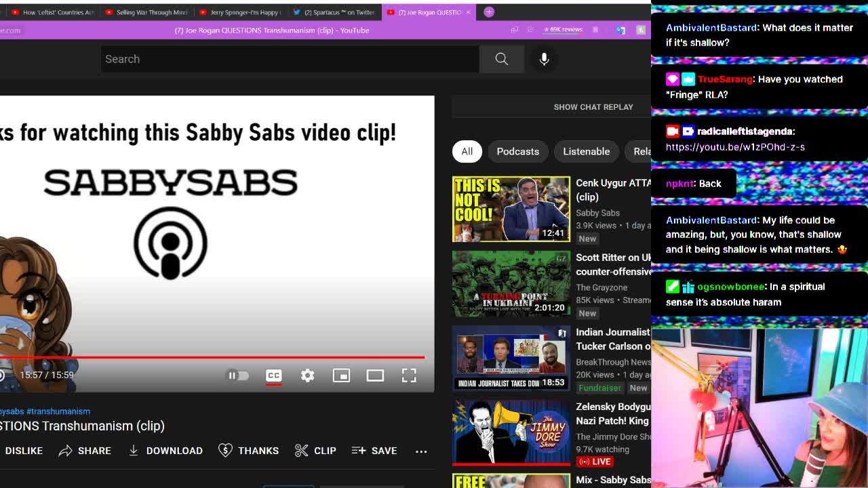Image resolution: width=868 pixels, height=488 pixels.
Task: Switch to 'Selling War Through Mind' tab
Action: (x=146, y=12)
